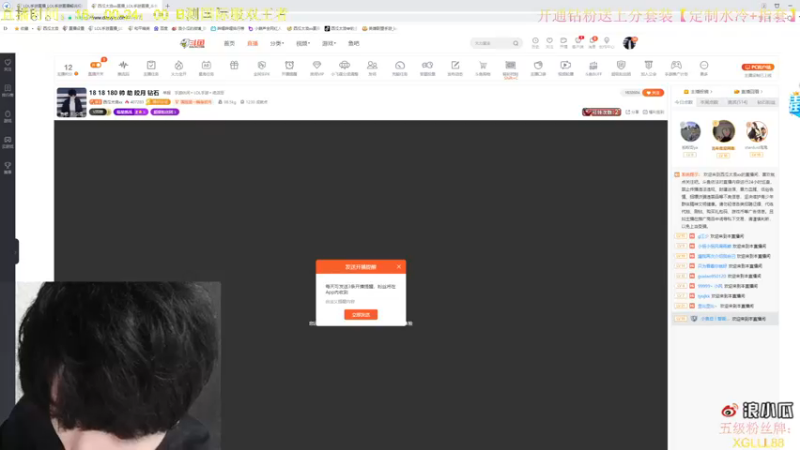Select the first ranking tab in right panel

click(684, 102)
